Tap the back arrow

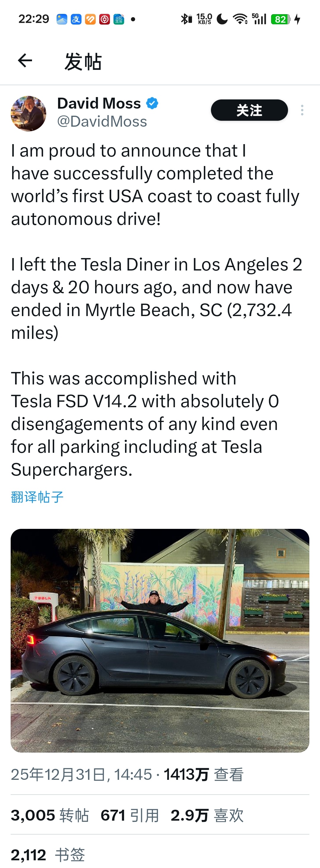(25, 61)
